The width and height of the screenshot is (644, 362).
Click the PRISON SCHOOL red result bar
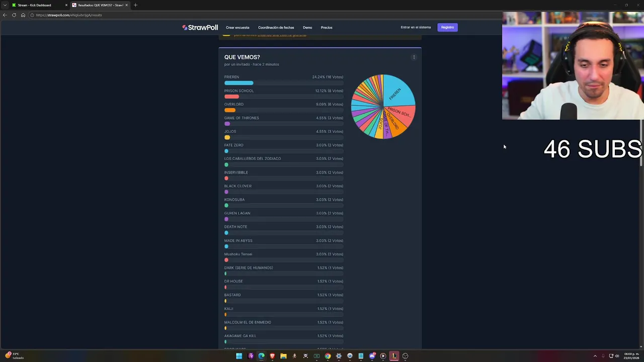[x=231, y=97]
